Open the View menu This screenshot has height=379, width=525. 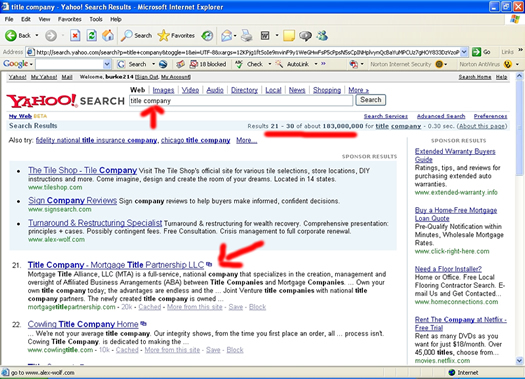click(x=44, y=19)
